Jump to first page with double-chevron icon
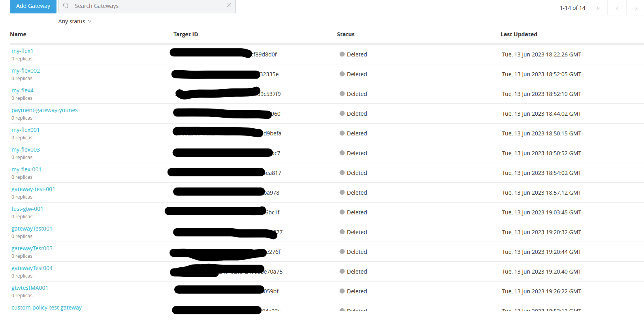The width and height of the screenshot is (644, 334). (598, 8)
